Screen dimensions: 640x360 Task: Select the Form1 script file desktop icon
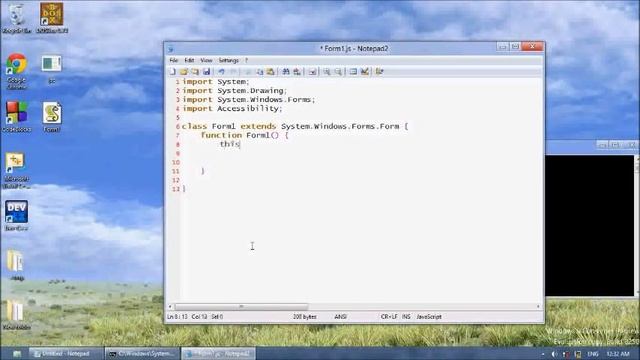(x=52, y=117)
